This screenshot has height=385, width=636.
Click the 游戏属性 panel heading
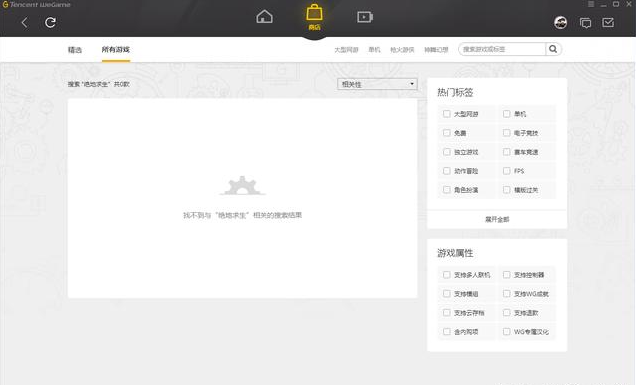455,253
